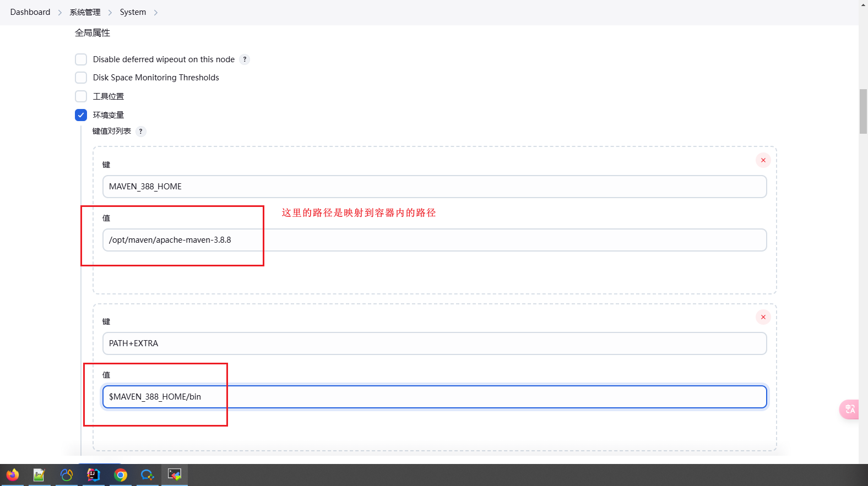This screenshot has height=486, width=868.
Task: Click the 键值对列表 label
Action: [x=112, y=131]
